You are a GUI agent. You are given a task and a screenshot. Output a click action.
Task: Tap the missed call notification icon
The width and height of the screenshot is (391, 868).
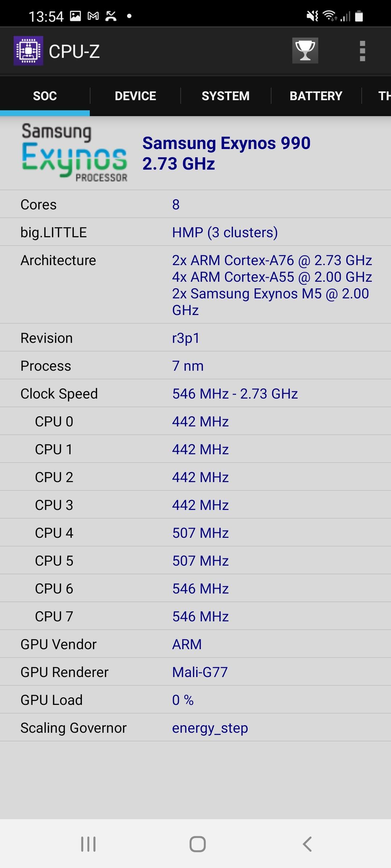tap(111, 16)
